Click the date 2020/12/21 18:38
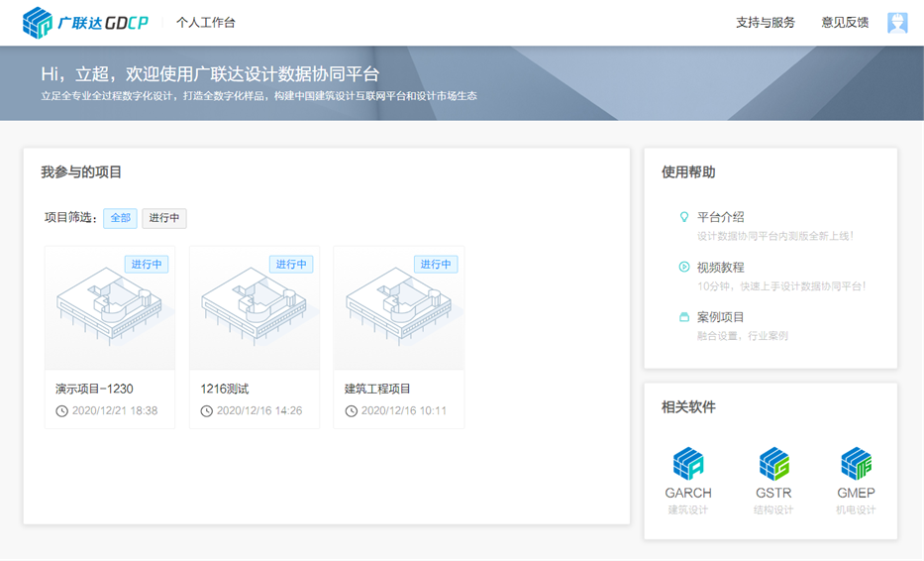The image size is (924, 561). pyautogui.click(x=115, y=411)
